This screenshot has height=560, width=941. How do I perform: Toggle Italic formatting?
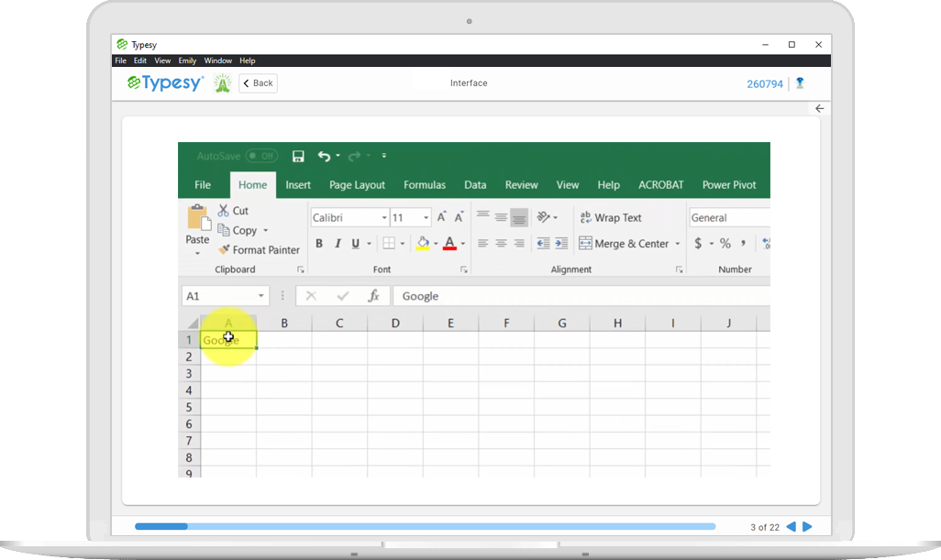338,244
